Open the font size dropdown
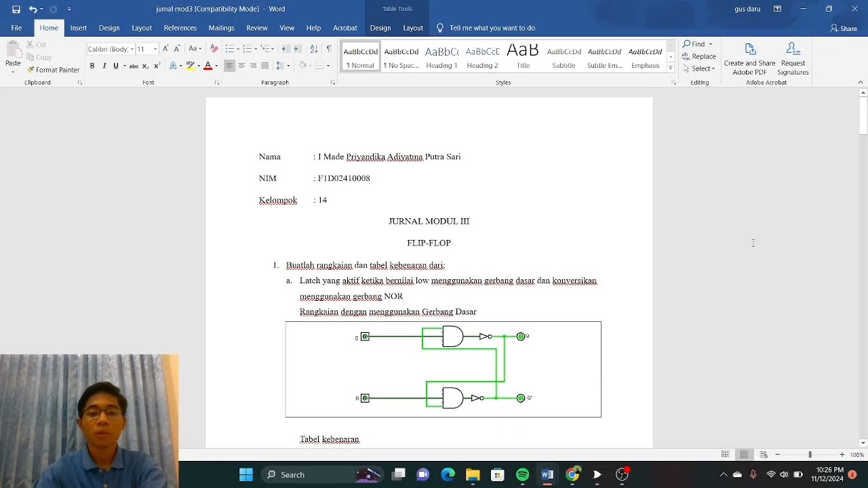 point(155,49)
